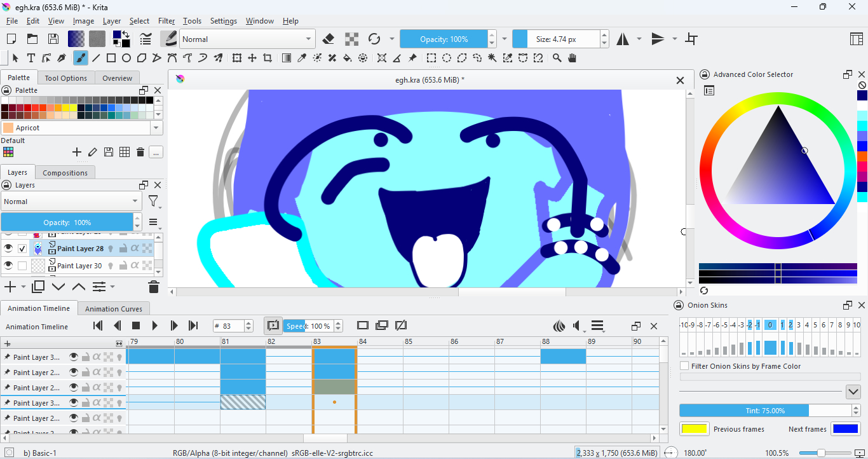
Task: Pick the Crop tool
Action: coord(268,58)
